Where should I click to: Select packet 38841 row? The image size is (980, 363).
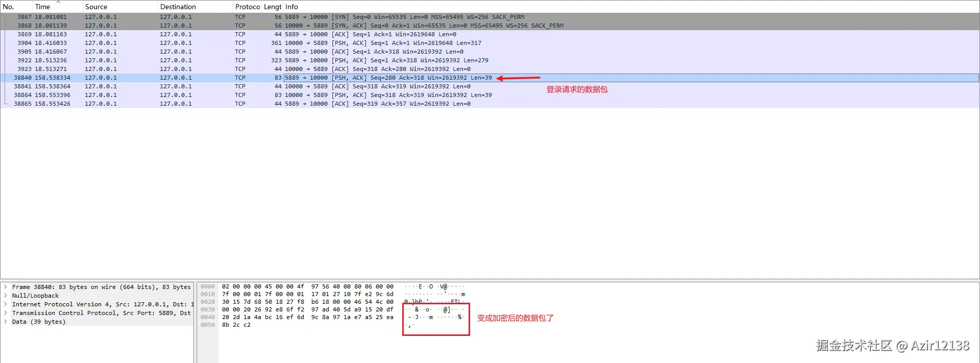[x=490, y=86]
